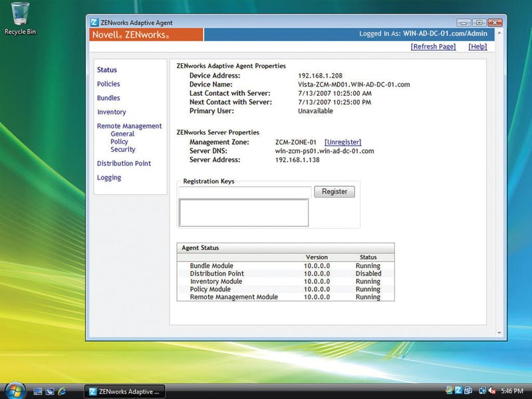Open Remote Management General settings
The width and height of the screenshot is (532, 399).
pos(122,134)
